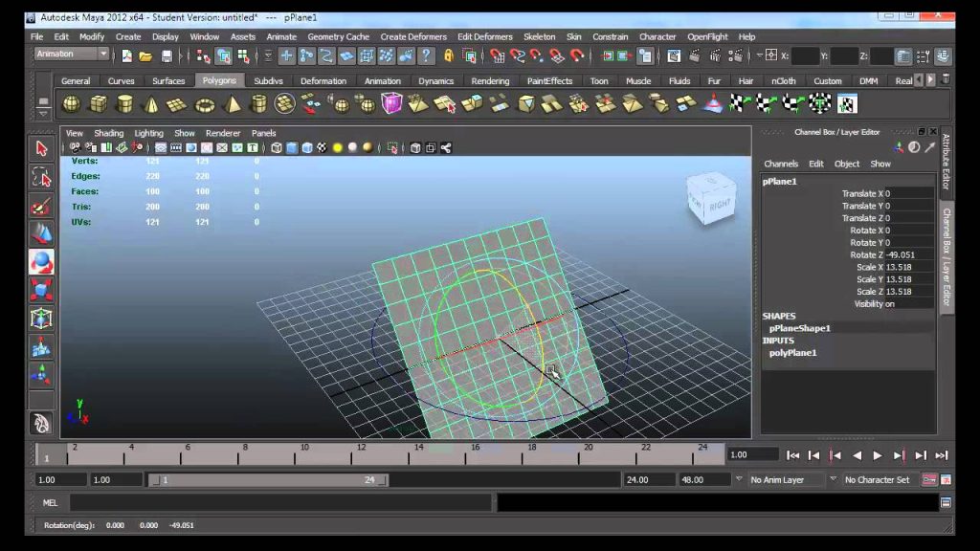Play the animation backwards
The image size is (980, 551).
click(x=857, y=455)
